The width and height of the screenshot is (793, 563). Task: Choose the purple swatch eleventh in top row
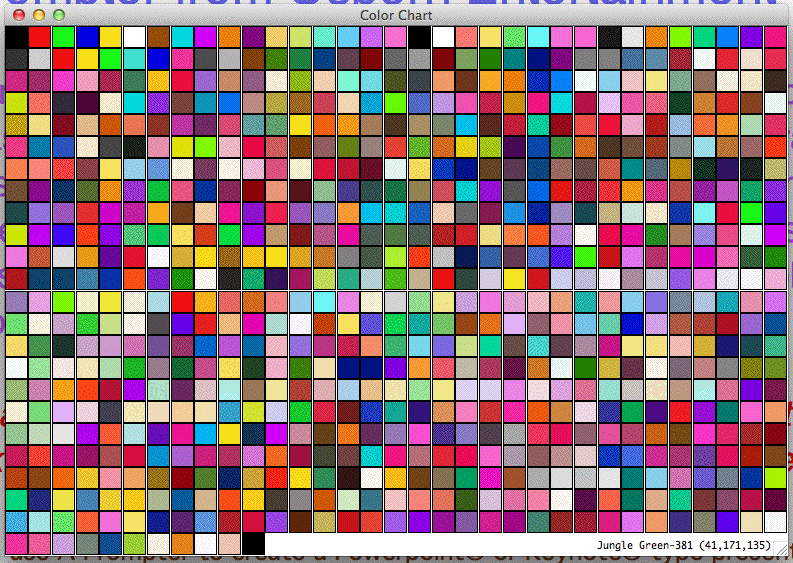pos(254,36)
